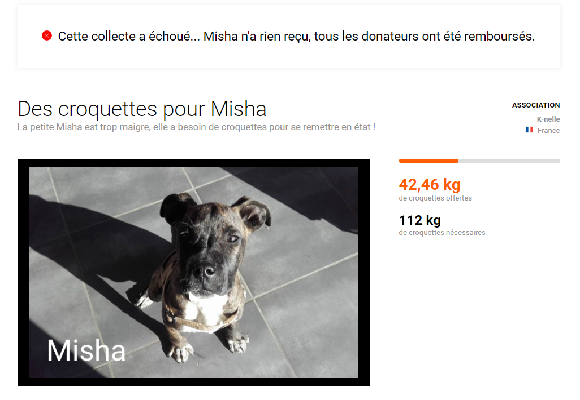Click the dog's white chest patch
The image size is (580, 400).
coord(205,309)
